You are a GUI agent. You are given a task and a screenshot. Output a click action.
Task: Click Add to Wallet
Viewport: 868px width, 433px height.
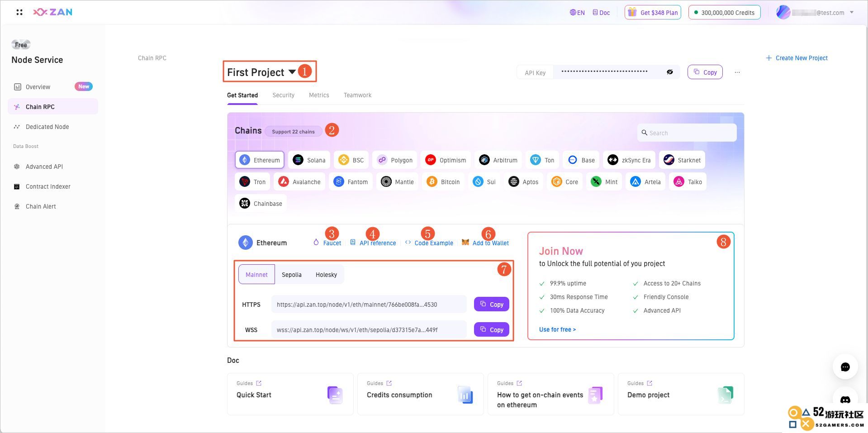coord(485,243)
